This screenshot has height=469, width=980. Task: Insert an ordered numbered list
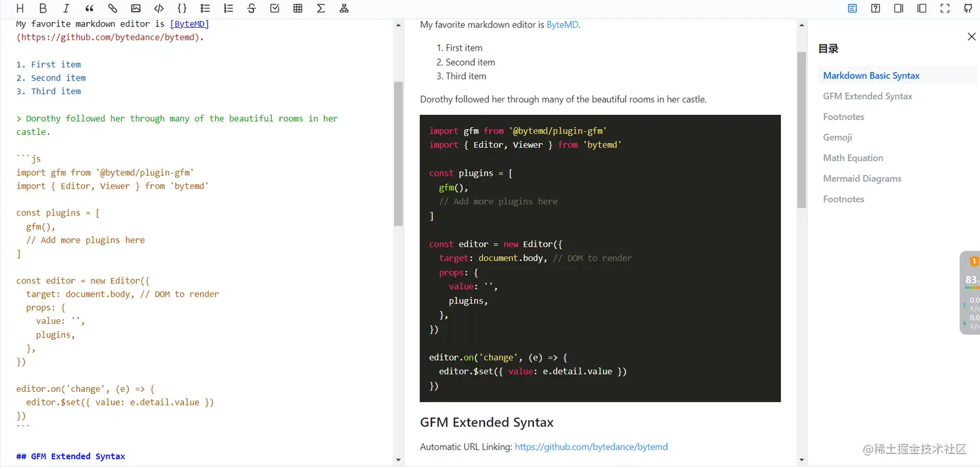tap(228, 8)
